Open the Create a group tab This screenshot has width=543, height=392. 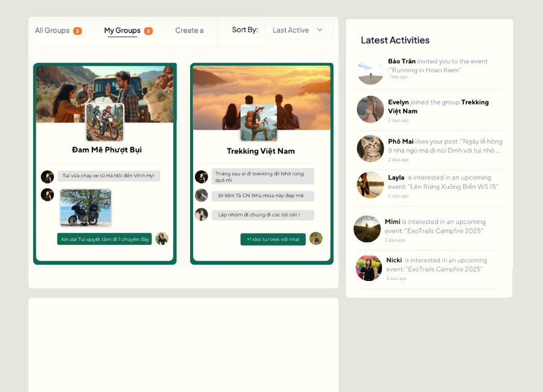tap(189, 31)
